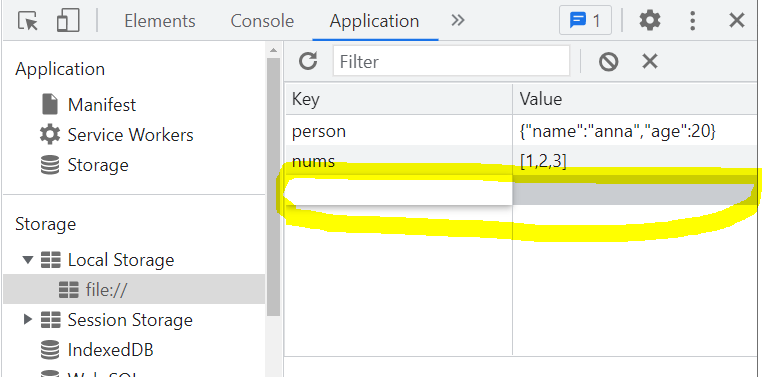Viewport: 762px width, 377px height.
Task: Click the value [1,2,3]
Action: point(543,161)
